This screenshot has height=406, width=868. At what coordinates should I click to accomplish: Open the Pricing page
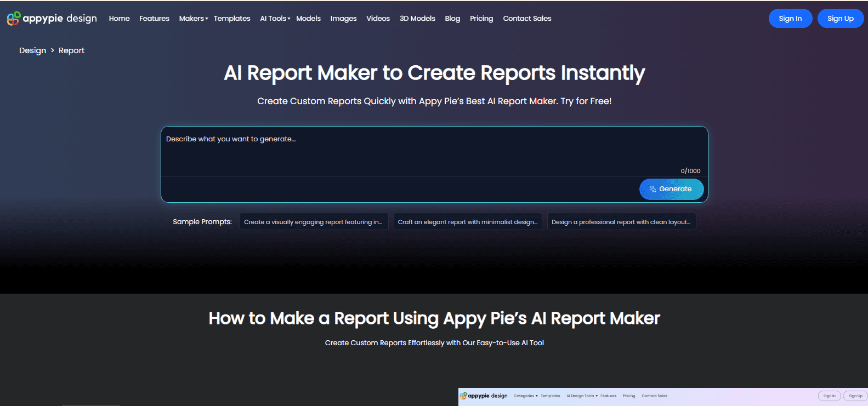pyautogui.click(x=481, y=19)
